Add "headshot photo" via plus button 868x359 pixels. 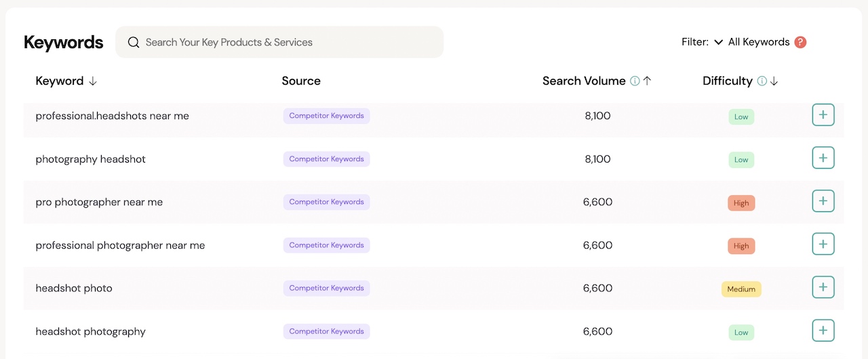click(x=823, y=287)
